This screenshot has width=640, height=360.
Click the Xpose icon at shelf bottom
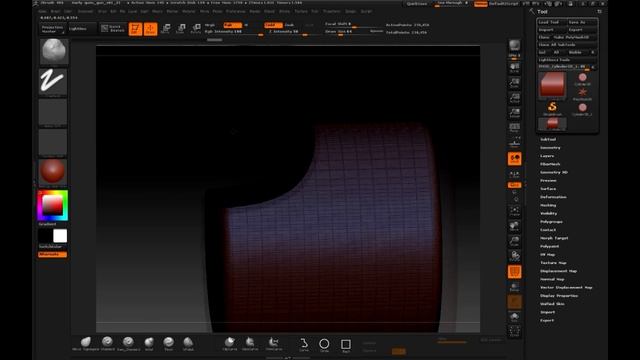[514, 331]
